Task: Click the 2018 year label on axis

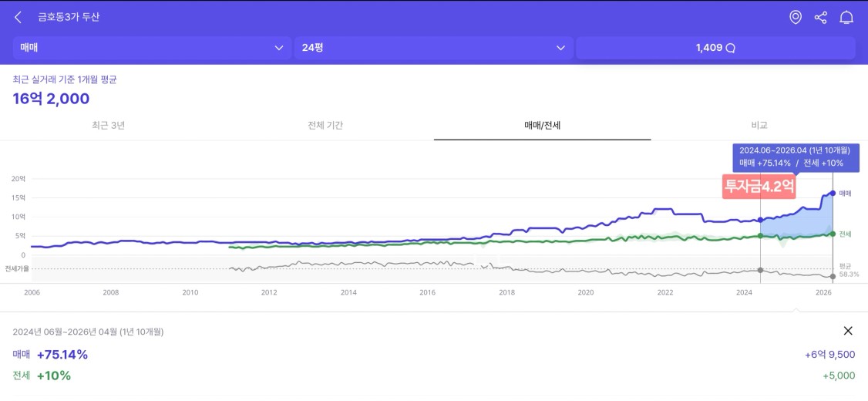Action: [x=506, y=292]
